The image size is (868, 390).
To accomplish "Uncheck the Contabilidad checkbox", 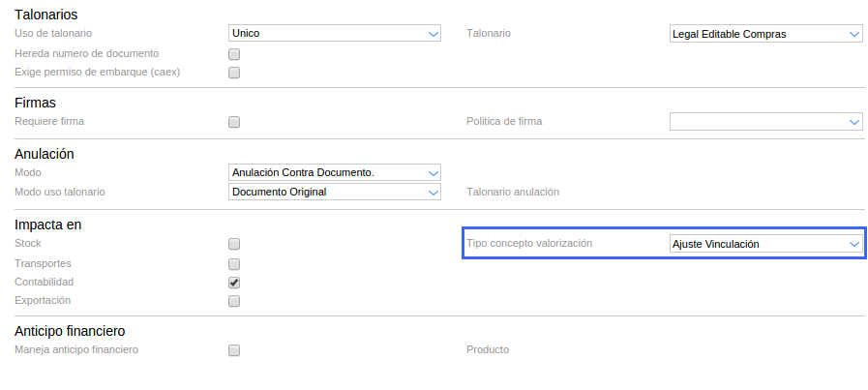I will point(234,283).
